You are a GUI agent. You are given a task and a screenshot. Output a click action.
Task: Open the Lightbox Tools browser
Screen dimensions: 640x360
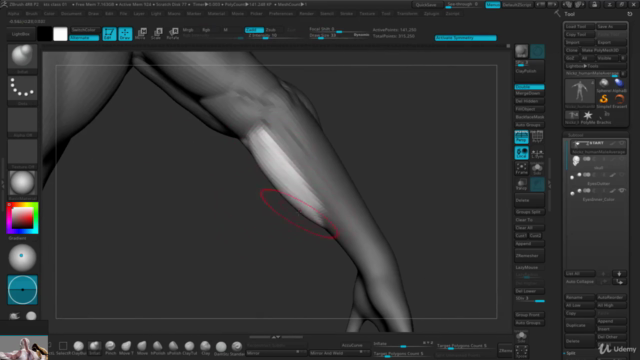pyautogui.click(x=595, y=66)
